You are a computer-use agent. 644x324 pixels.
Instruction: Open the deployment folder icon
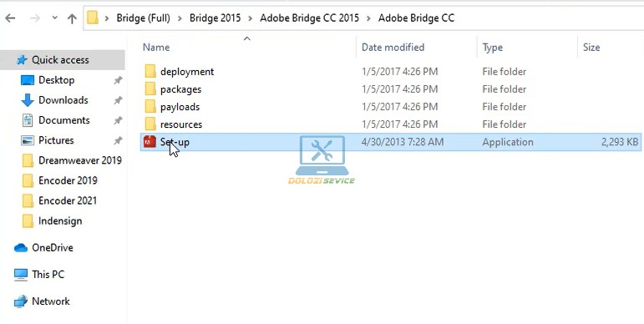150,72
